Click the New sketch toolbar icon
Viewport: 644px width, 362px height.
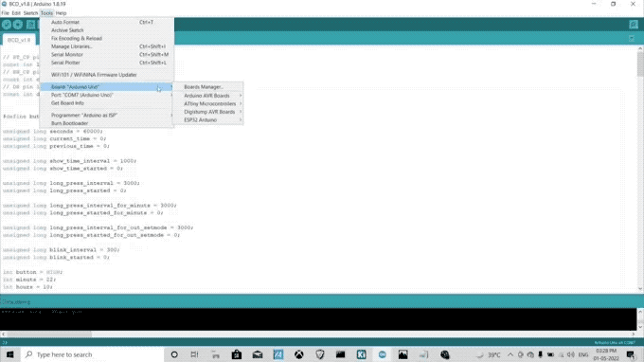point(31,25)
